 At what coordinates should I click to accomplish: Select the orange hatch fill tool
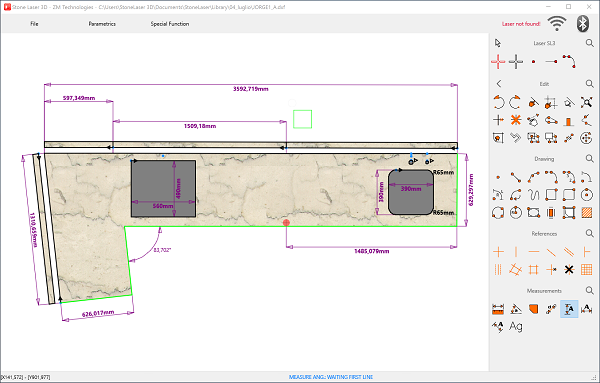(x=587, y=212)
